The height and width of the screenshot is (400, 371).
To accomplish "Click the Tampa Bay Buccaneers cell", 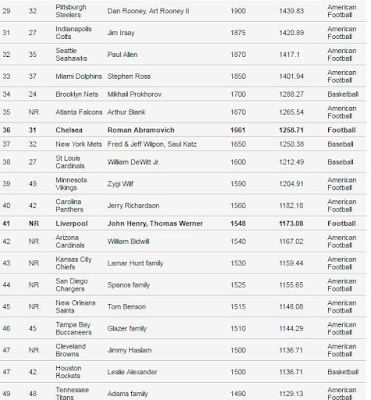I will [73, 328].
